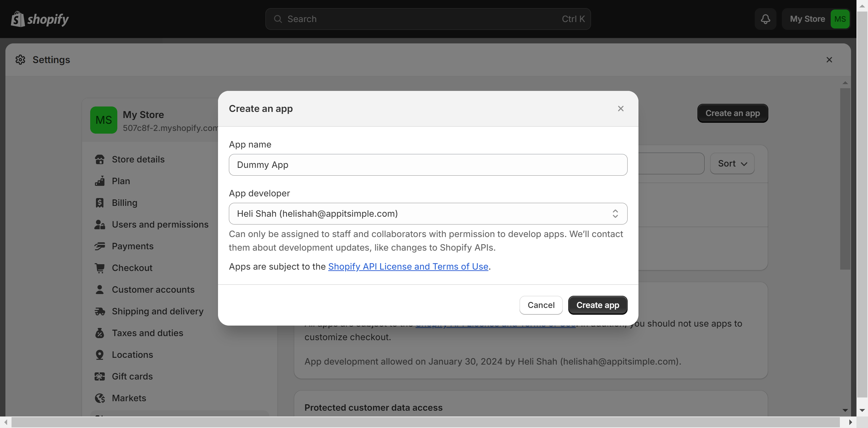Click the 507c8f-2.myshopify.com store URL
Viewport: 868px width, 428px height.
tap(170, 128)
